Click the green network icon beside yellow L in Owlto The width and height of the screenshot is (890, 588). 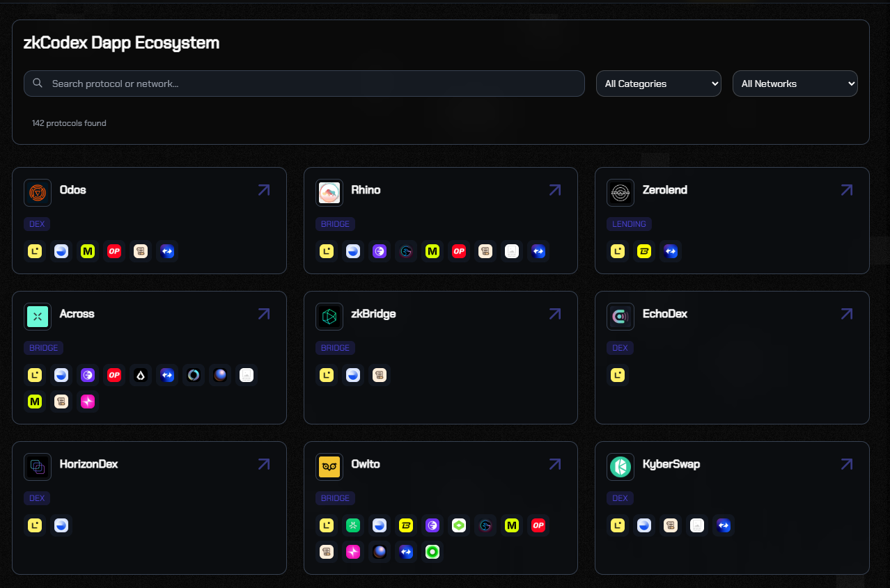[x=353, y=525]
